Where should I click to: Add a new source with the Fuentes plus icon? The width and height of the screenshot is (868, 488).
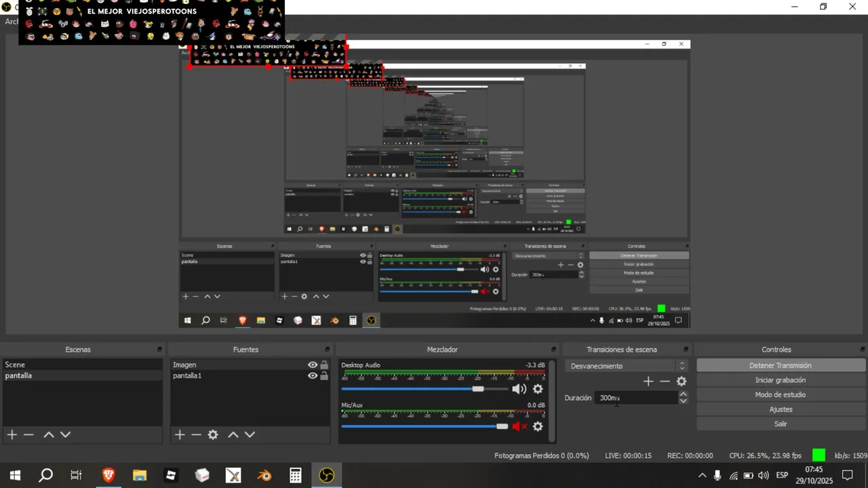click(180, 434)
